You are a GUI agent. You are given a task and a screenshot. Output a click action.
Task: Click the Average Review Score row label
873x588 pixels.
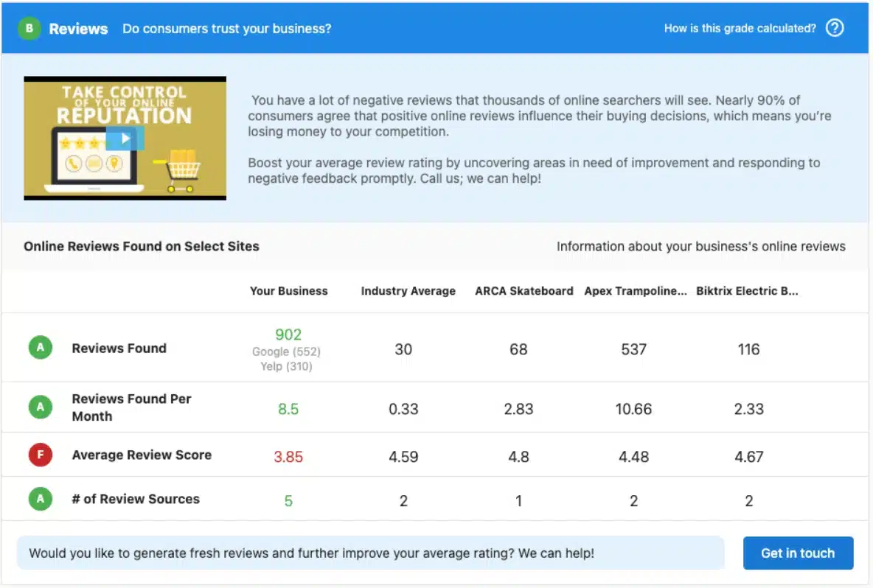pyautogui.click(x=142, y=455)
